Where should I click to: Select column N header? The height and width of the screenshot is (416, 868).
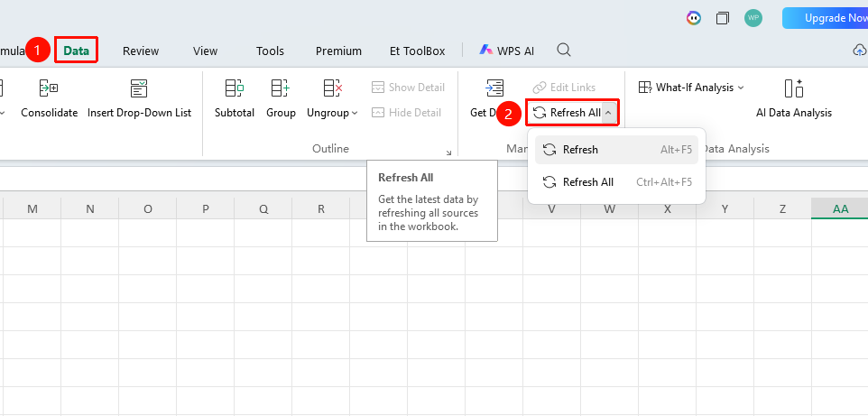[89, 208]
